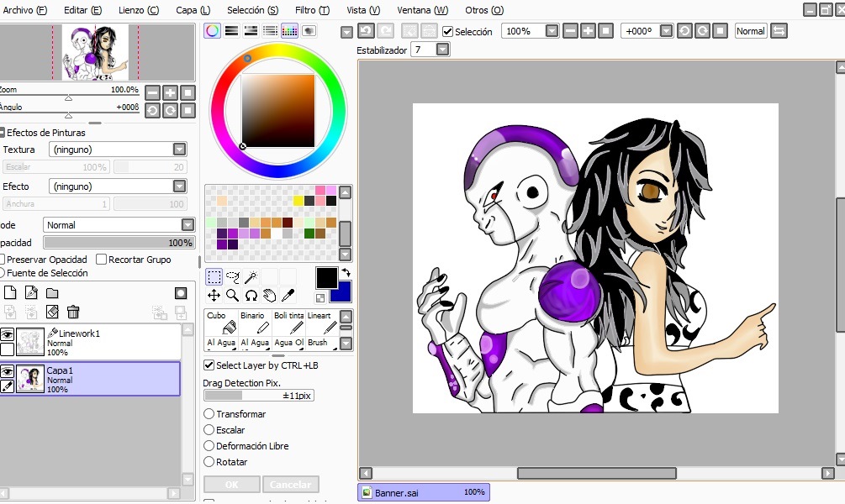
Task: Uncheck Select Layer by CTRL+LB
Action: point(209,365)
